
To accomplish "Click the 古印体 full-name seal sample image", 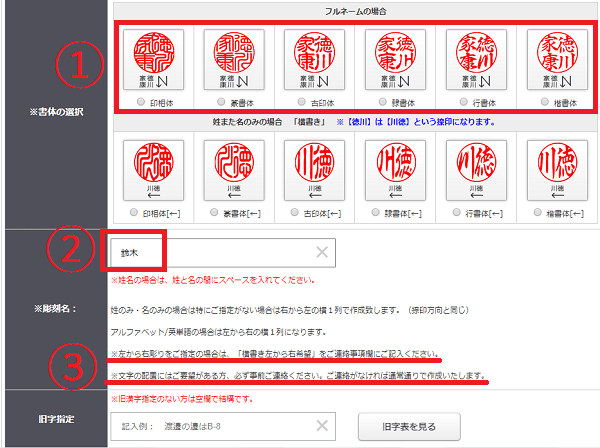I will pyautogui.click(x=315, y=60).
